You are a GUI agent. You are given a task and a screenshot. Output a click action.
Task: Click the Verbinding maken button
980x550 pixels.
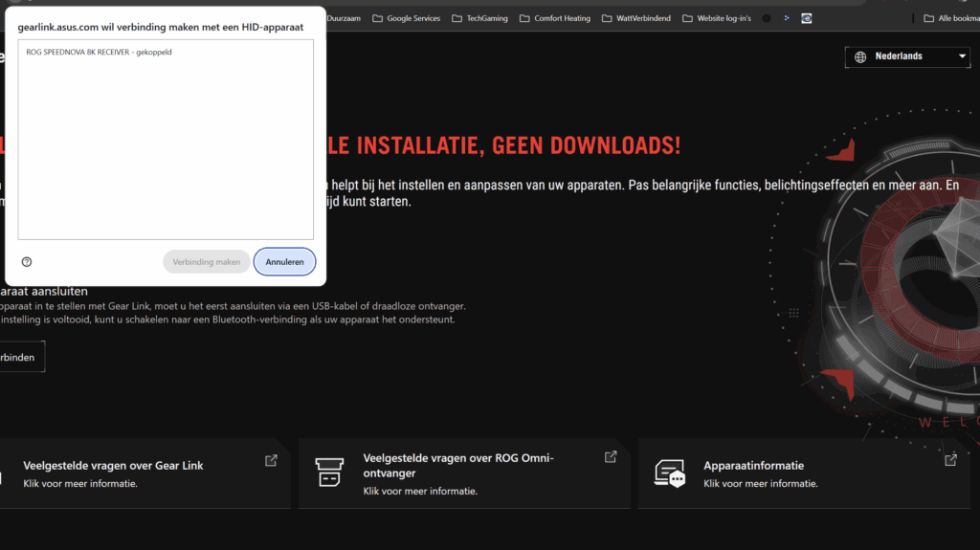[207, 262]
